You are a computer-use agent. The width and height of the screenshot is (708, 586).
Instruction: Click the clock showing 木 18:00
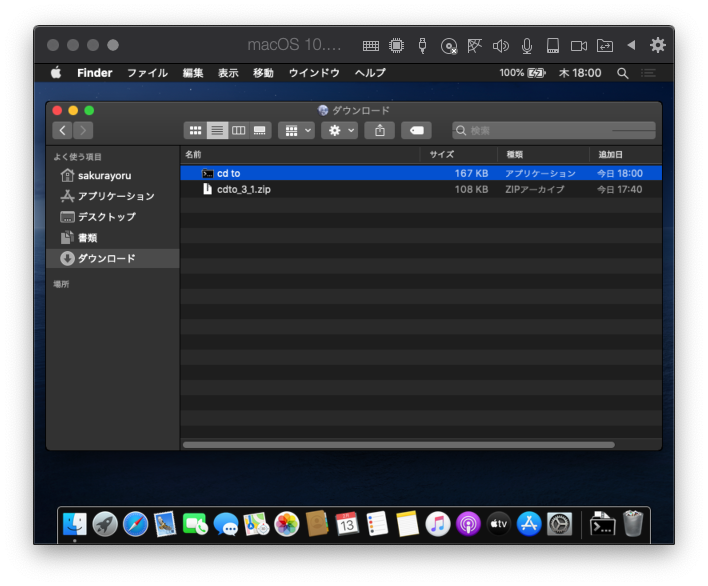[580, 73]
